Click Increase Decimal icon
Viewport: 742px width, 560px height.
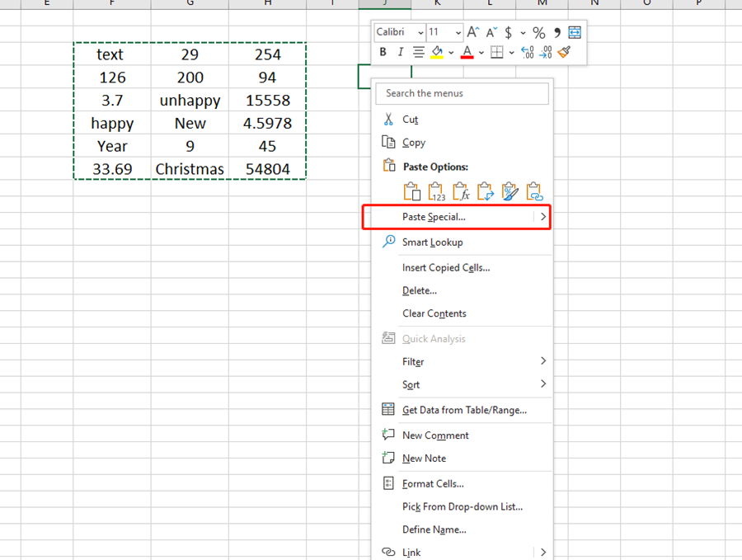click(x=527, y=52)
